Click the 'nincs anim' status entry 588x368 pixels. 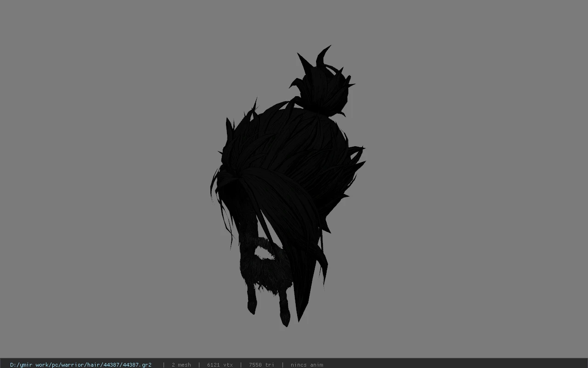(307, 365)
